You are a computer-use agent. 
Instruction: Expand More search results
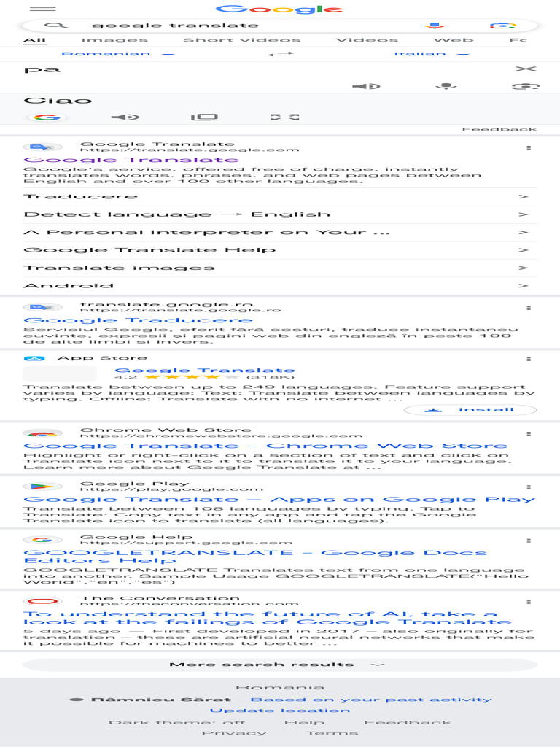coord(280,665)
